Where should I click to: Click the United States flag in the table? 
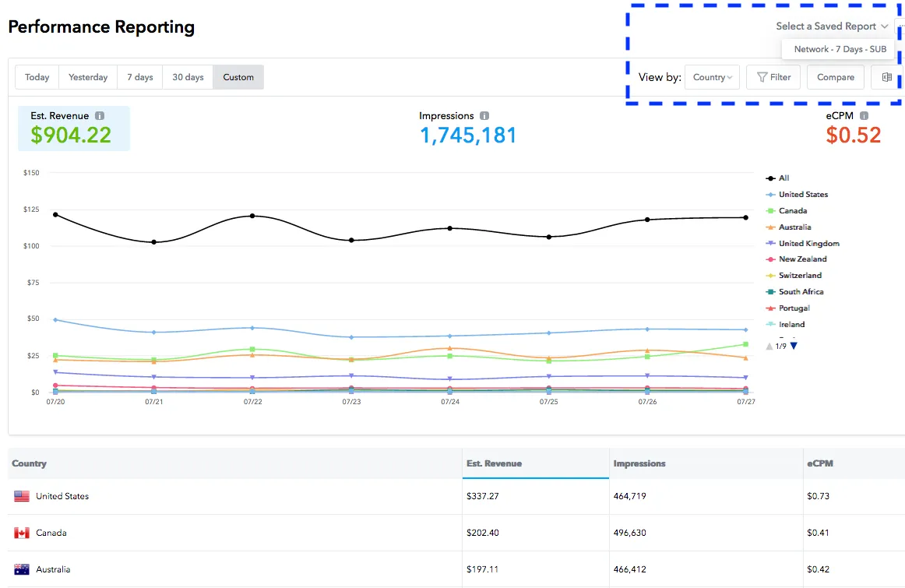click(x=19, y=496)
